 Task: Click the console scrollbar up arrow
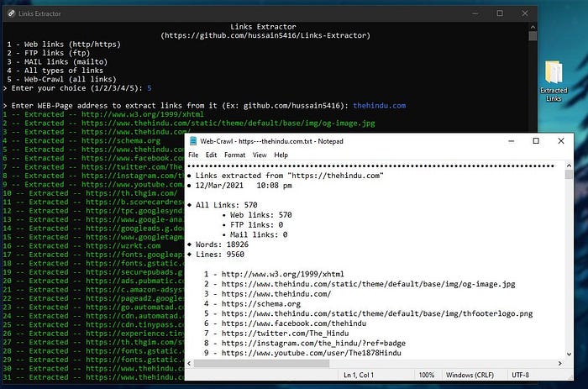[x=533, y=27]
